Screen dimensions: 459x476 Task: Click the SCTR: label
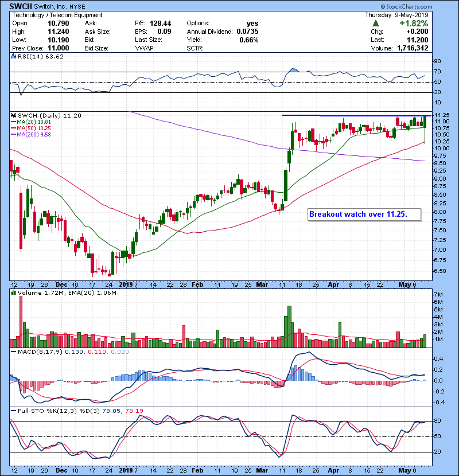coord(195,48)
